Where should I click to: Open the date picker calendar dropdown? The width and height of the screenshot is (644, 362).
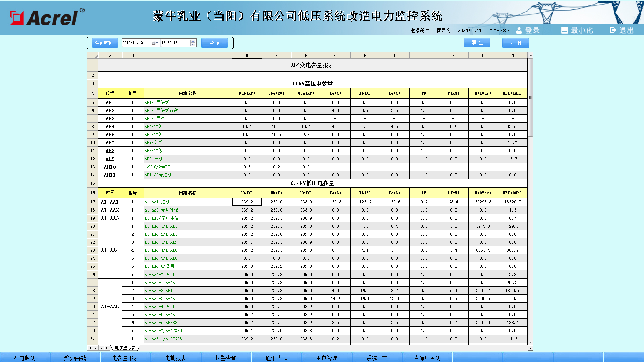coord(155,43)
